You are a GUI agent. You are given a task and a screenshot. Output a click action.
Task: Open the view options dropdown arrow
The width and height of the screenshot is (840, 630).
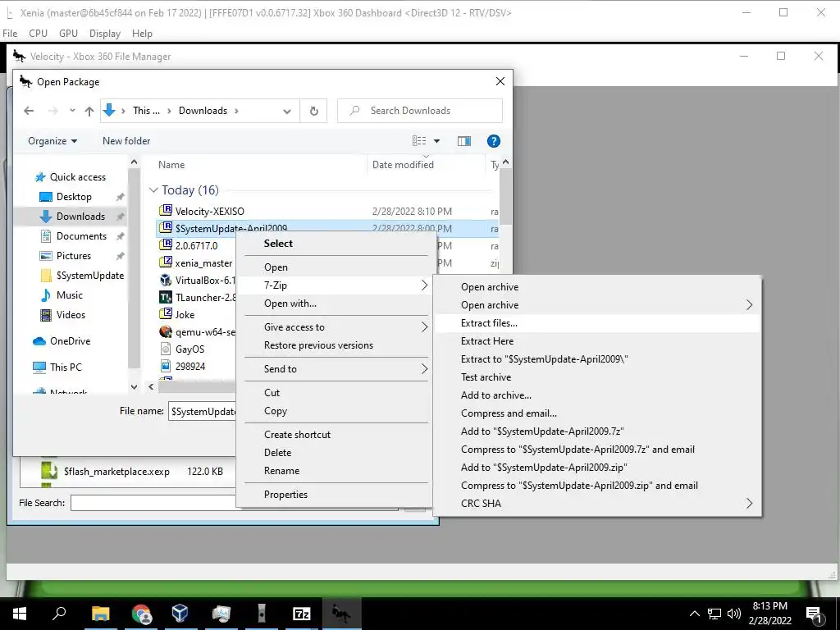436,141
